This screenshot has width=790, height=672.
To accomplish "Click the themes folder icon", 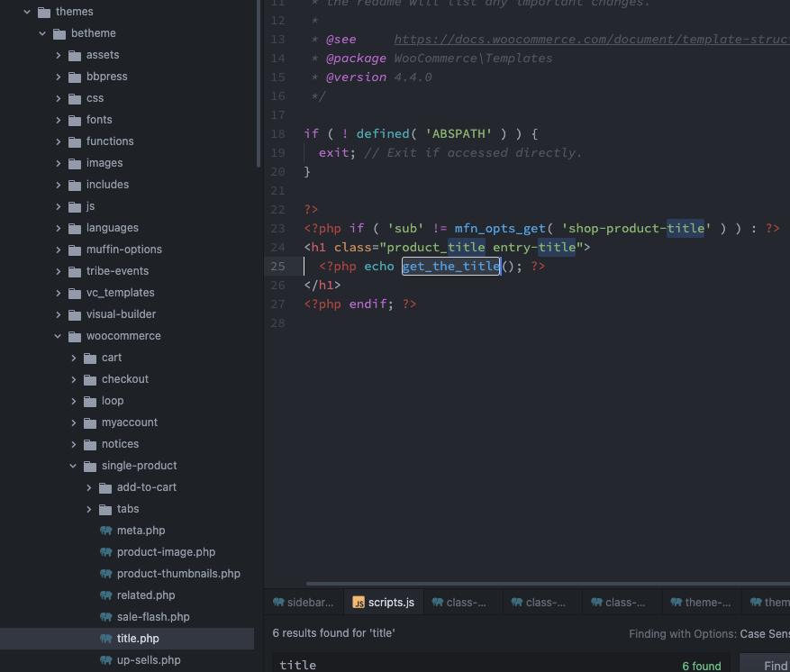I will (44, 12).
